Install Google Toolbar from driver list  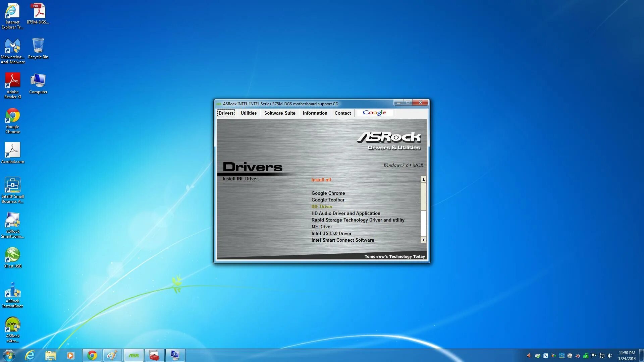click(328, 200)
